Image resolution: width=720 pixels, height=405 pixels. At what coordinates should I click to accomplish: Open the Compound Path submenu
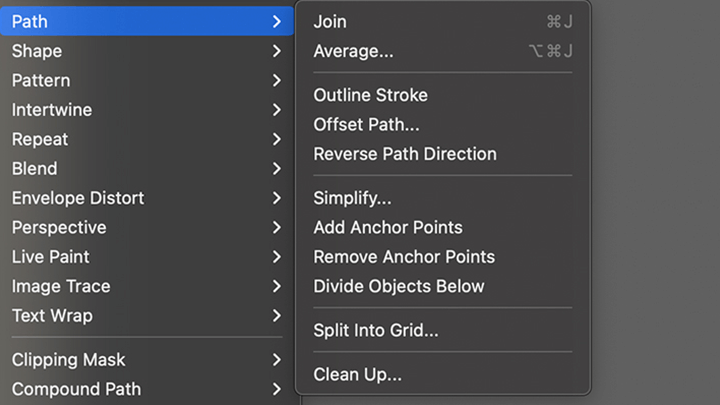click(147, 389)
